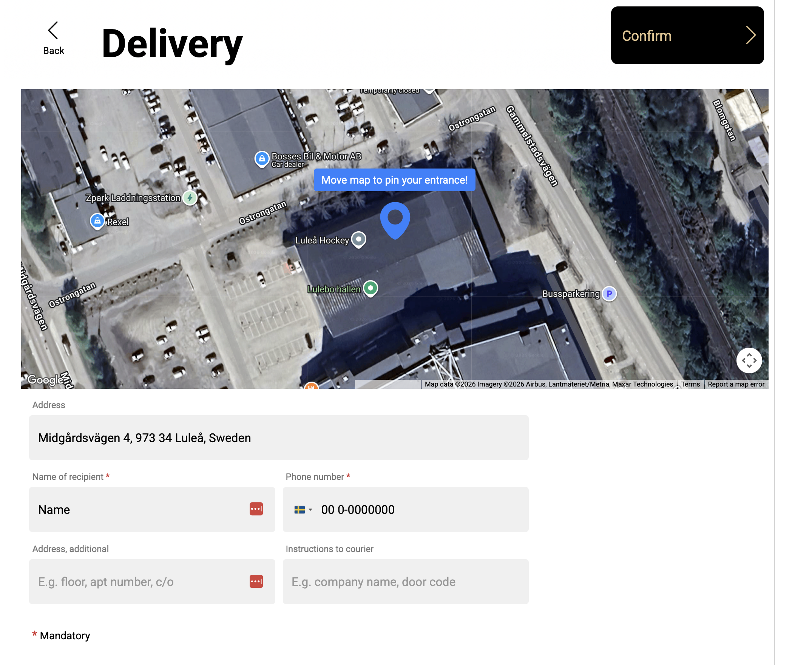Select the Lulebo hallen green marker
812x665 pixels.
tap(370, 289)
